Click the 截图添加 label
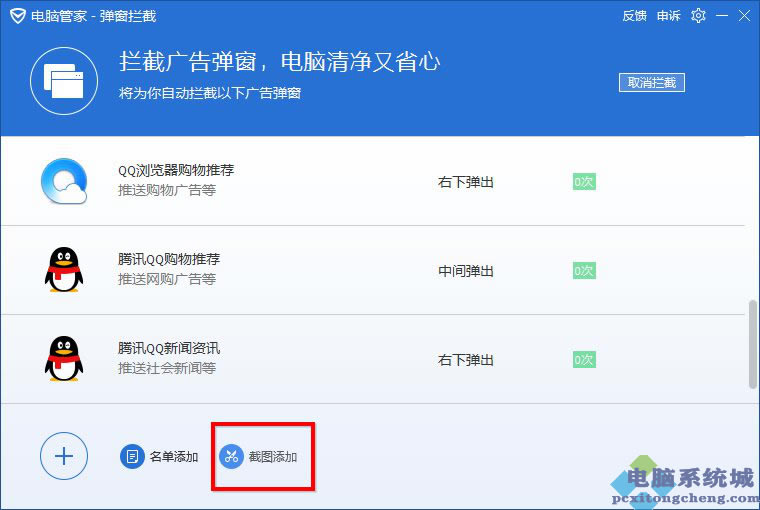The width and height of the screenshot is (760, 510). tap(273, 457)
